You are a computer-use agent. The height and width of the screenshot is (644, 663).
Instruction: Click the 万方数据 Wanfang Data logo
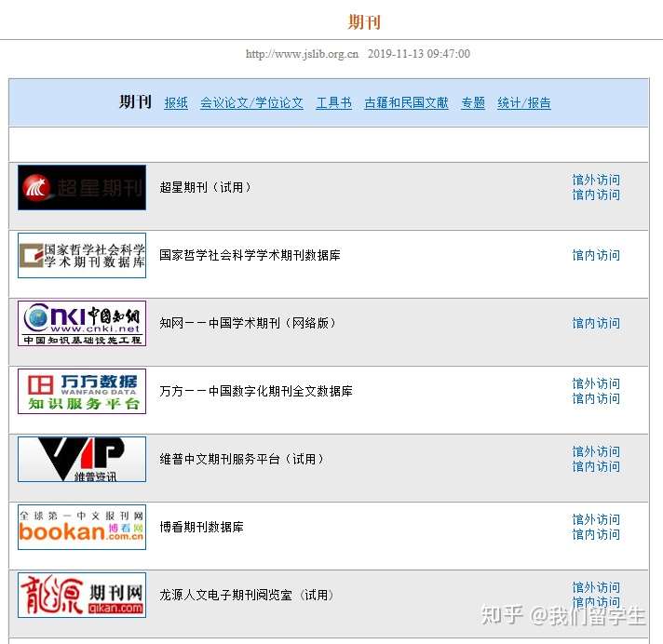[x=82, y=391]
